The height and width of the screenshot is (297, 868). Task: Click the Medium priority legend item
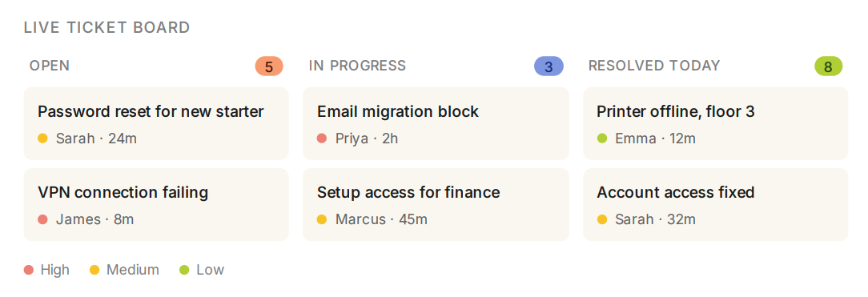(x=125, y=270)
